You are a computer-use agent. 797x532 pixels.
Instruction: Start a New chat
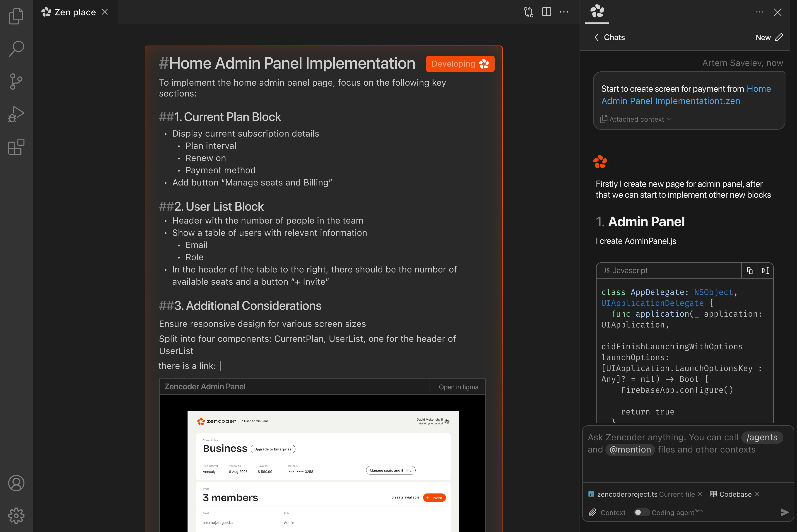point(769,37)
